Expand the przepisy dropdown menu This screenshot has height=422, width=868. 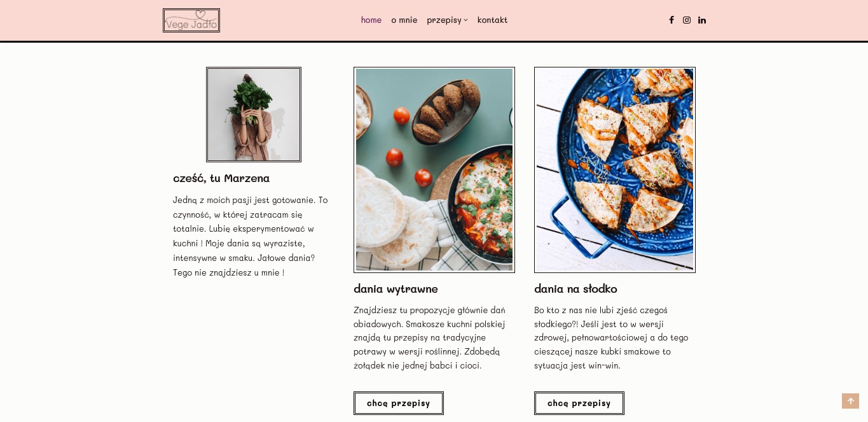coord(444,20)
